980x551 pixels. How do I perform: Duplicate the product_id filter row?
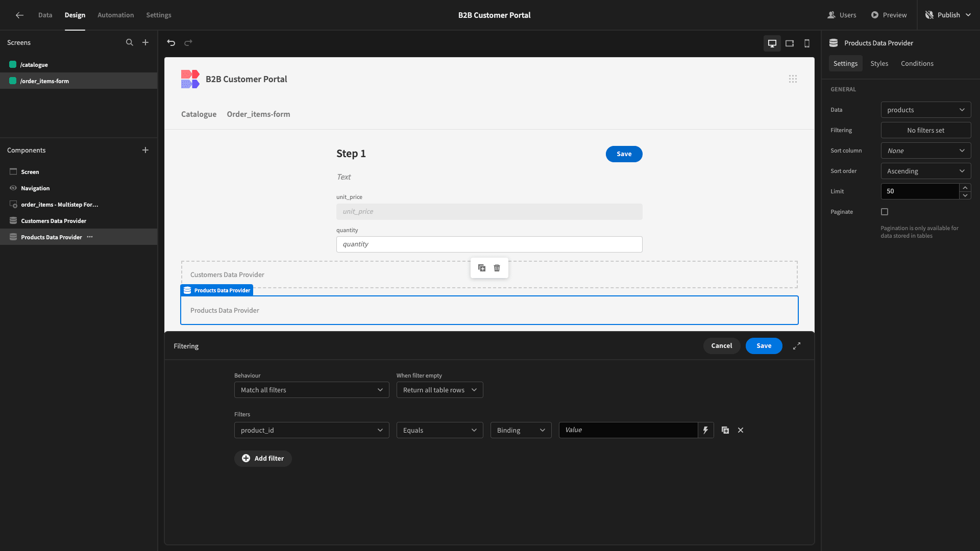coord(725,430)
